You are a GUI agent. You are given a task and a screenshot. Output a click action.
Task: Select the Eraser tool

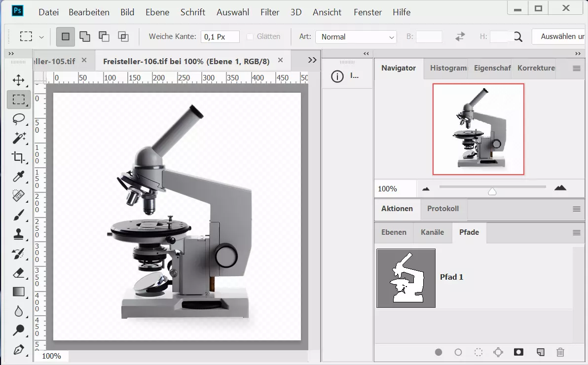click(x=19, y=273)
